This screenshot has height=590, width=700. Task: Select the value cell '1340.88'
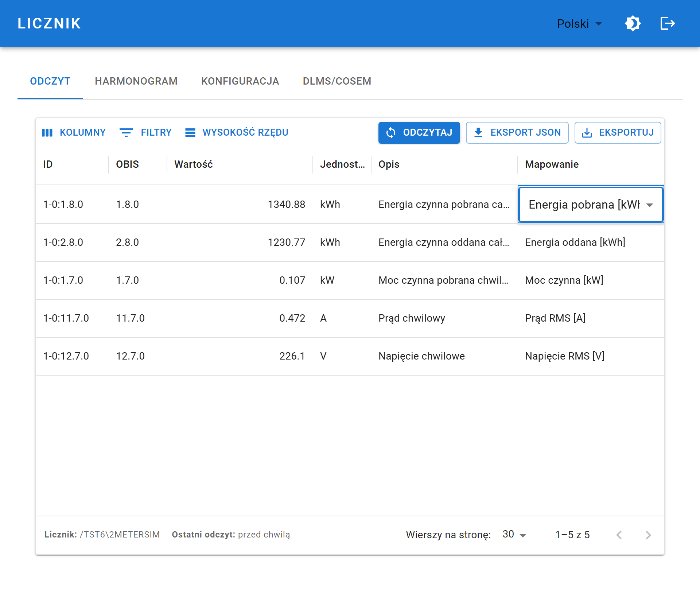[240, 205]
